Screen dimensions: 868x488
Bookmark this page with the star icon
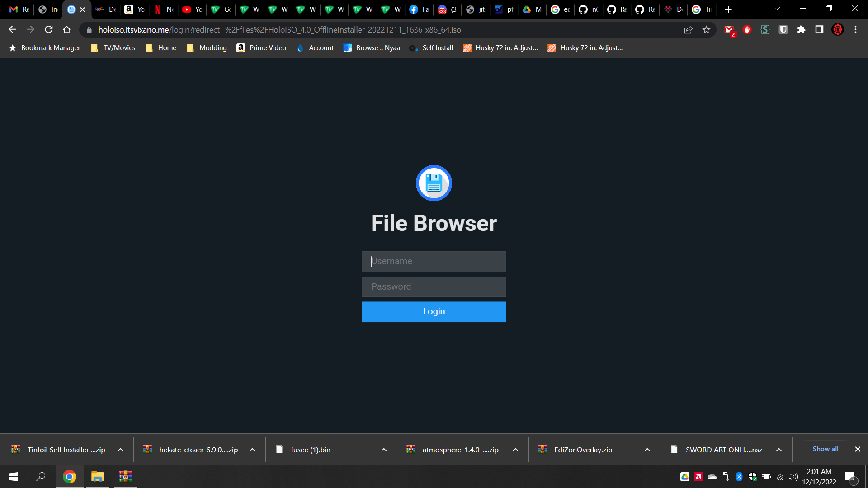tap(707, 29)
